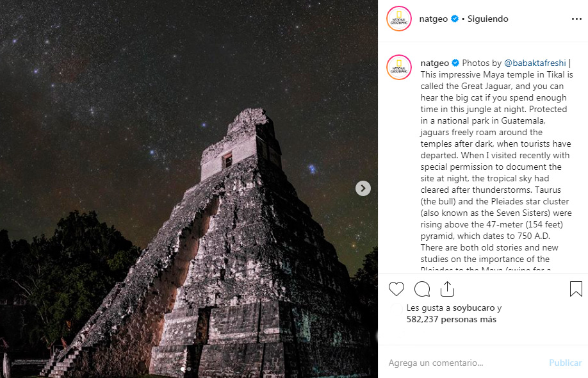This screenshot has height=378, width=588.
Task: Open the three-dot post options menu
Action: (x=576, y=19)
